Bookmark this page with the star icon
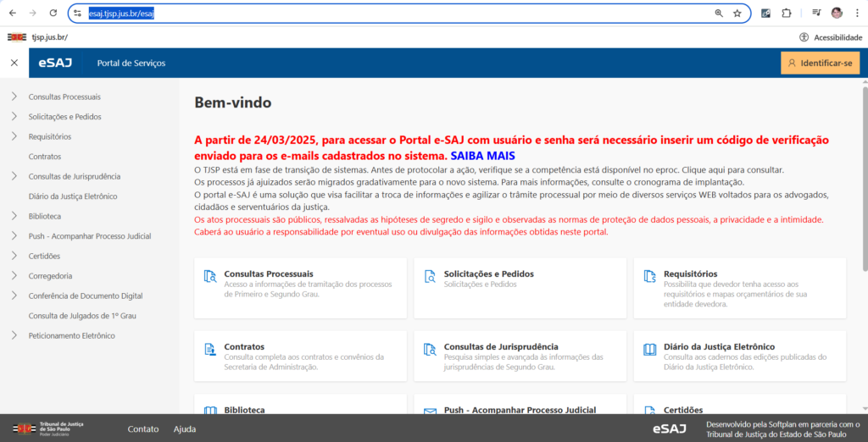This screenshot has height=442, width=868. tap(737, 14)
